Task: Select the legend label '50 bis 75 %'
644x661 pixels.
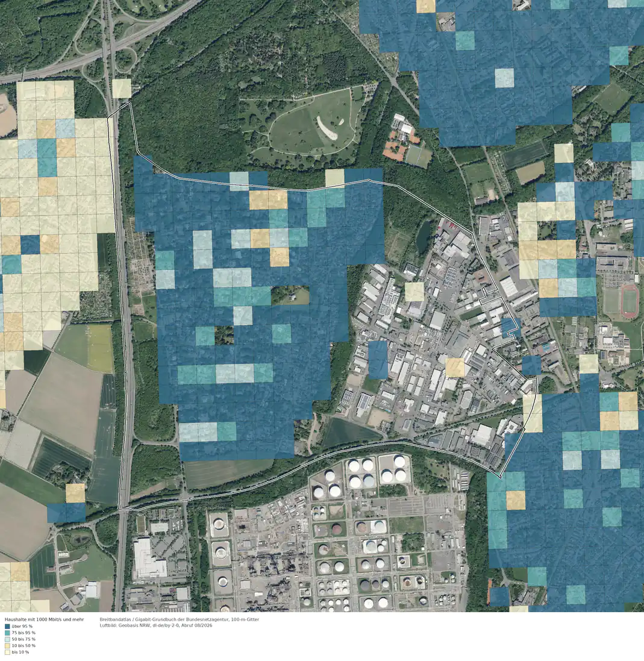Action: tap(23, 639)
